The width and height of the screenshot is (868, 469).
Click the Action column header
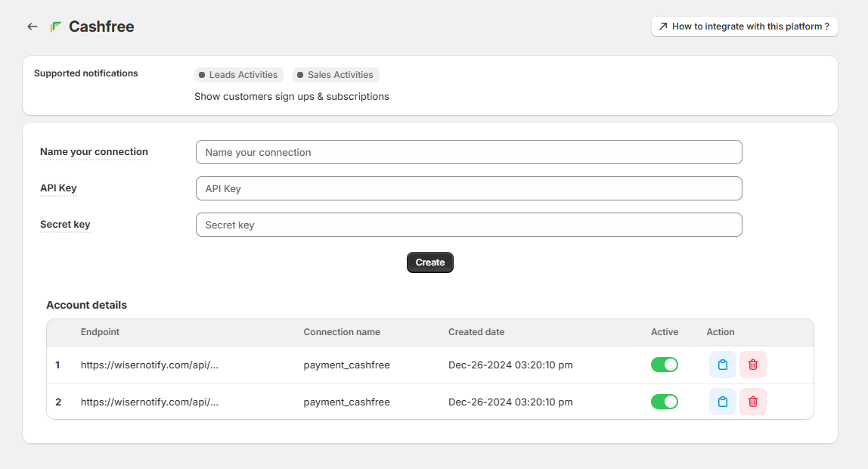(x=721, y=332)
